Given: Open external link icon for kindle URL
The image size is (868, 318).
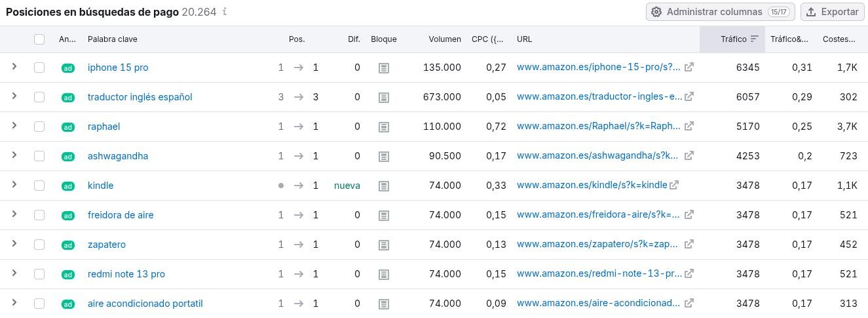Looking at the screenshot, I should pos(674,186).
